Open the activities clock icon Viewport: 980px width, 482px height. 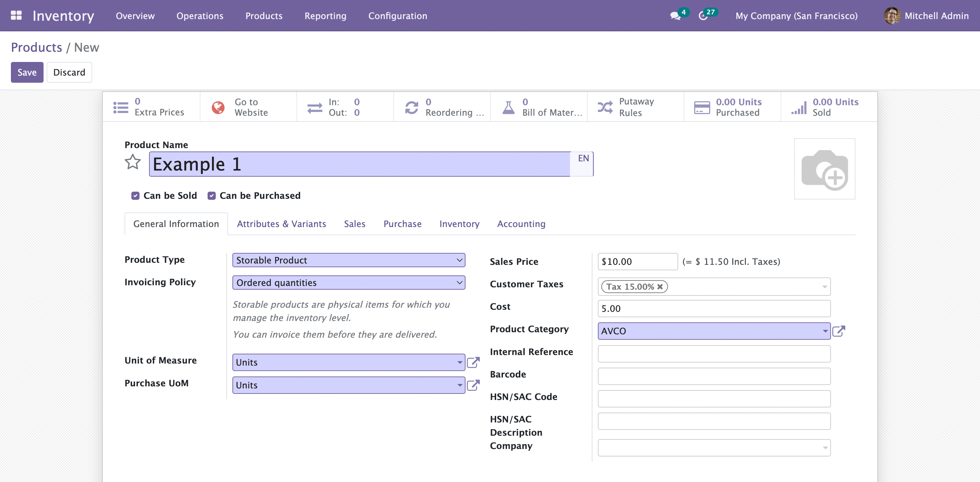coord(703,16)
